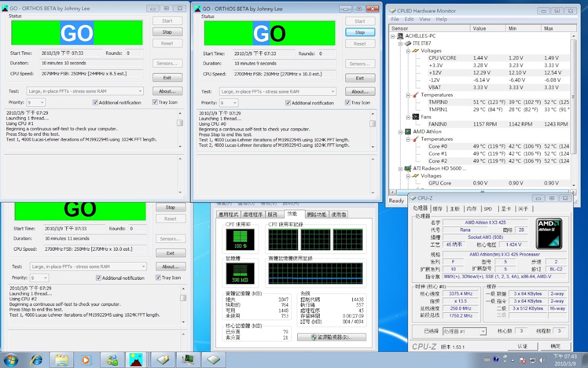Open Test dropdown in CPU #1 ORTHOS window
Viewport: 588px width, 368px height.
point(85,91)
